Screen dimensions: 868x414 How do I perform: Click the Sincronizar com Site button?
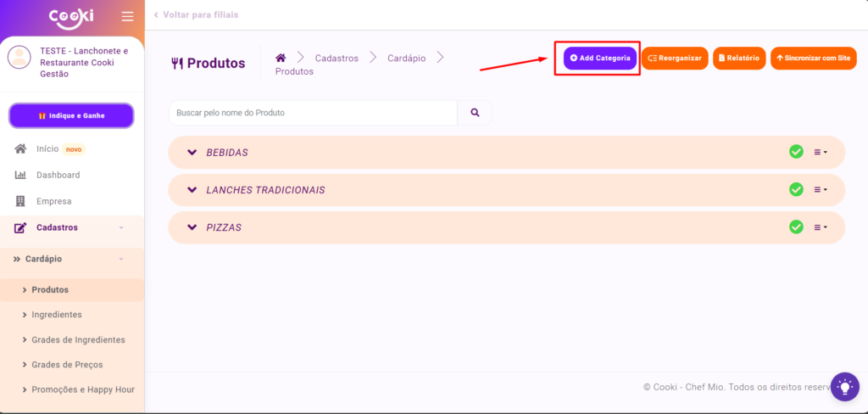coord(813,58)
